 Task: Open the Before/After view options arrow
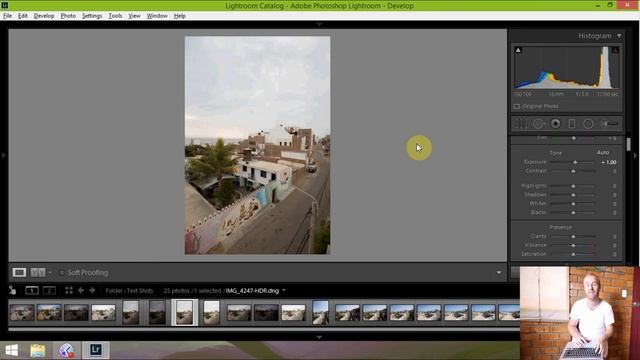[50, 273]
